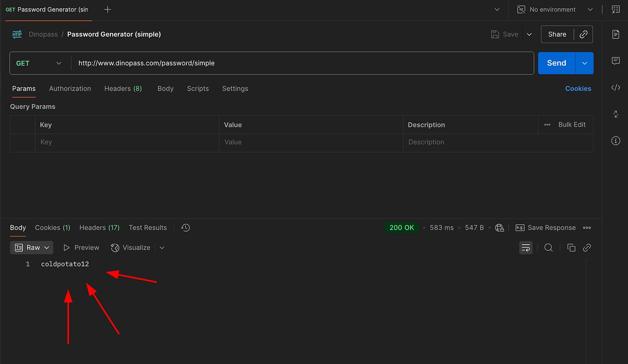628x364 pixels.
Task: Open the request Headers (8) tab
Action: pyautogui.click(x=123, y=89)
